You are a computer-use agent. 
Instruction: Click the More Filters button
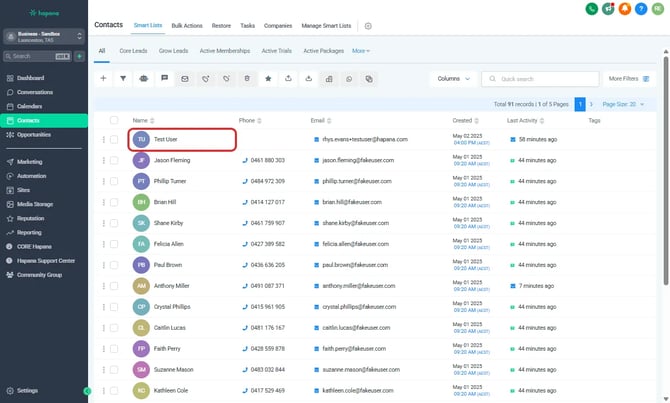pos(627,78)
